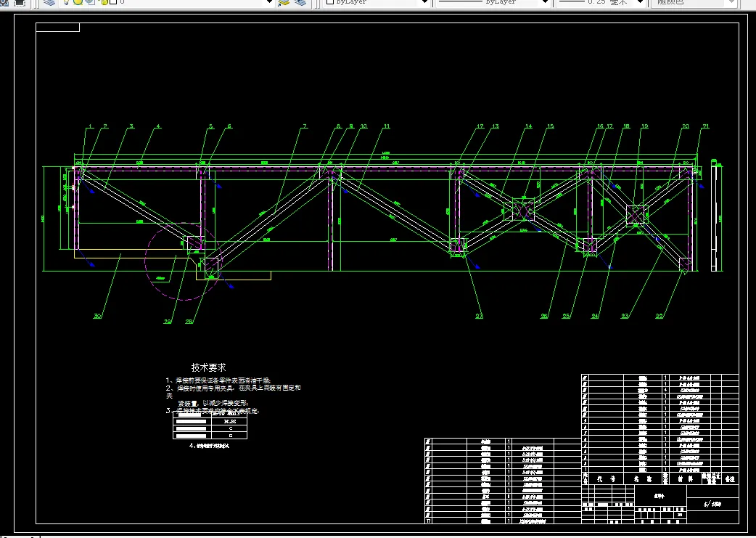Pick part balloon number 23
The width and height of the screenshot is (756, 538).
[x=625, y=316]
